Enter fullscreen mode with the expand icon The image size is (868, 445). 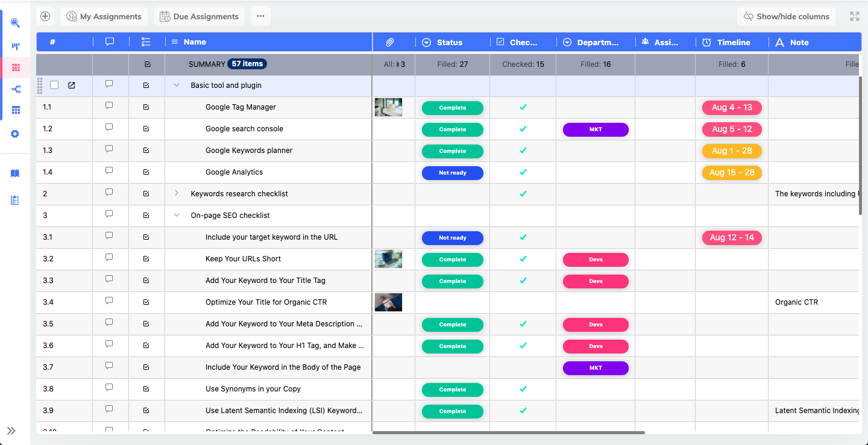pos(855,16)
